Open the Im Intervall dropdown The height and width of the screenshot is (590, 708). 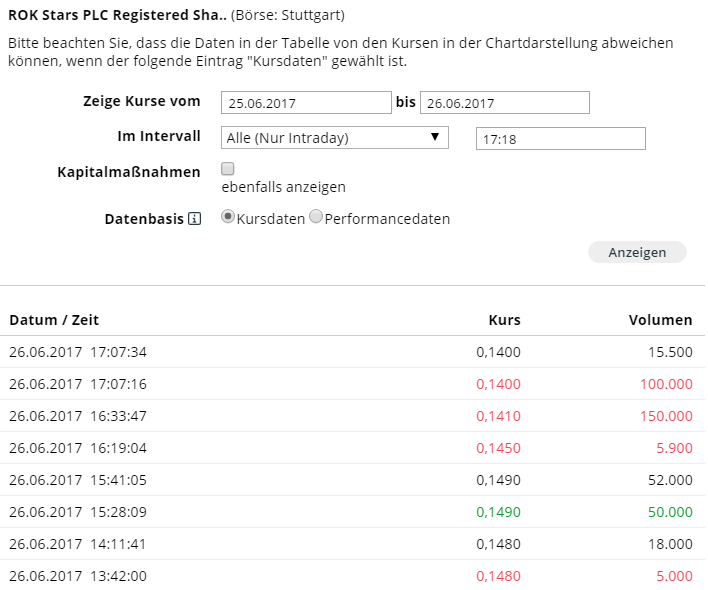335,138
